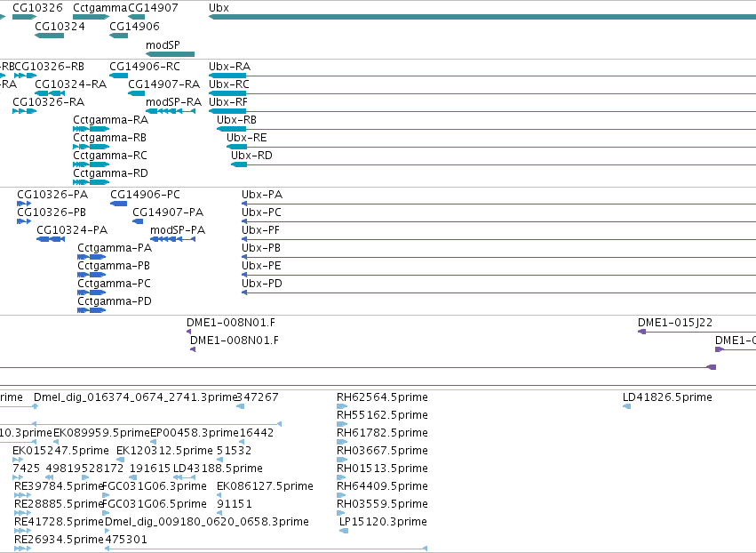Click the RE26934.5prime EST glyph
This screenshot has width=756, height=553.
22,549
